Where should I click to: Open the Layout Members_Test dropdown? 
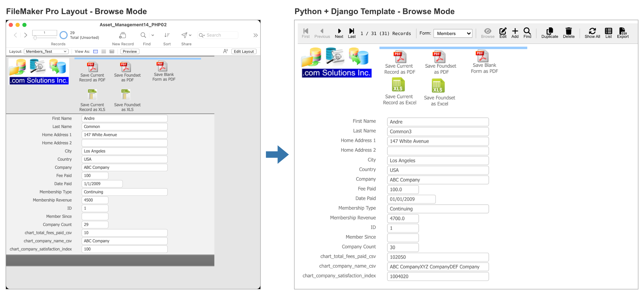tap(46, 51)
